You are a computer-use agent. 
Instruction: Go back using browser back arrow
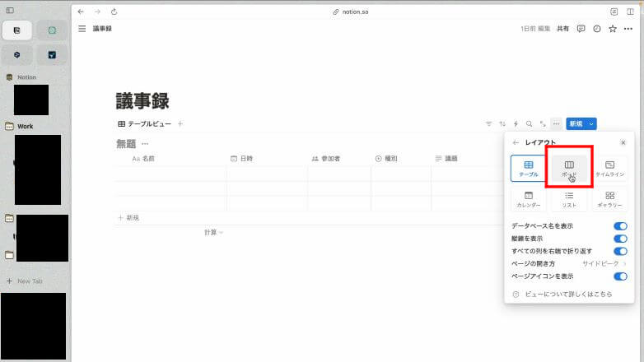coord(81,12)
